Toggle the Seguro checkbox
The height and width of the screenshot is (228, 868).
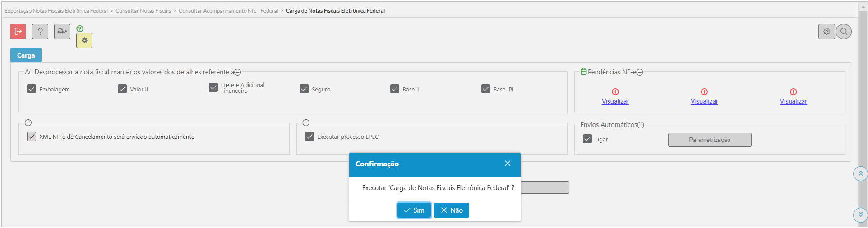(304, 89)
